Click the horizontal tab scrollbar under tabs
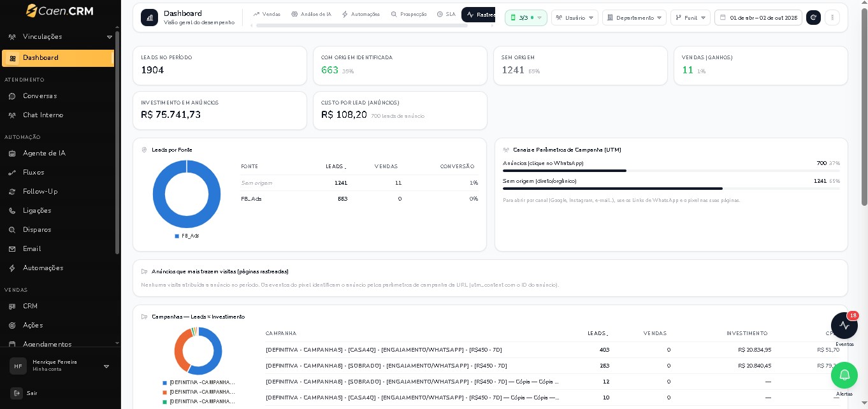Screen dimensions: 868x409 [x=362, y=25]
